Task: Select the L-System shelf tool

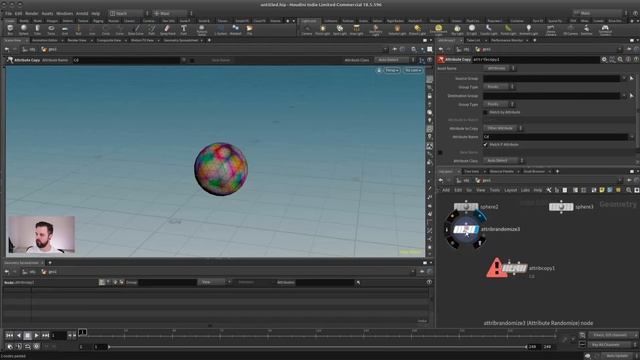Action: click(x=220, y=29)
